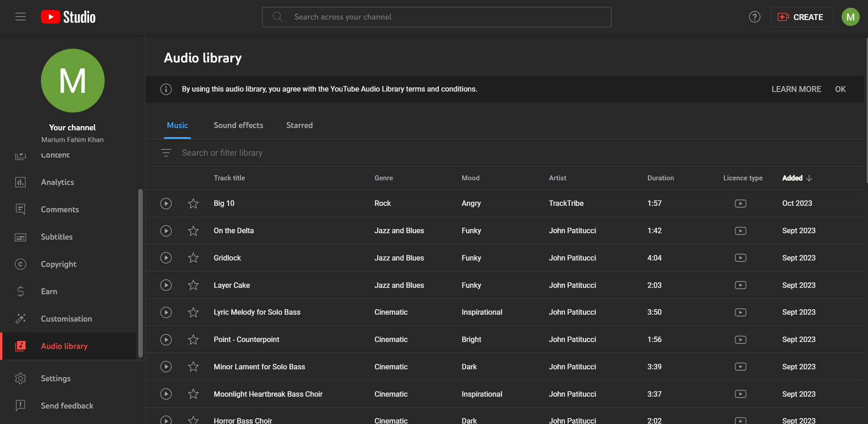Click the Copyright sidebar icon
Viewport: 868px width, 424px height.
click(x=20, y=264)
